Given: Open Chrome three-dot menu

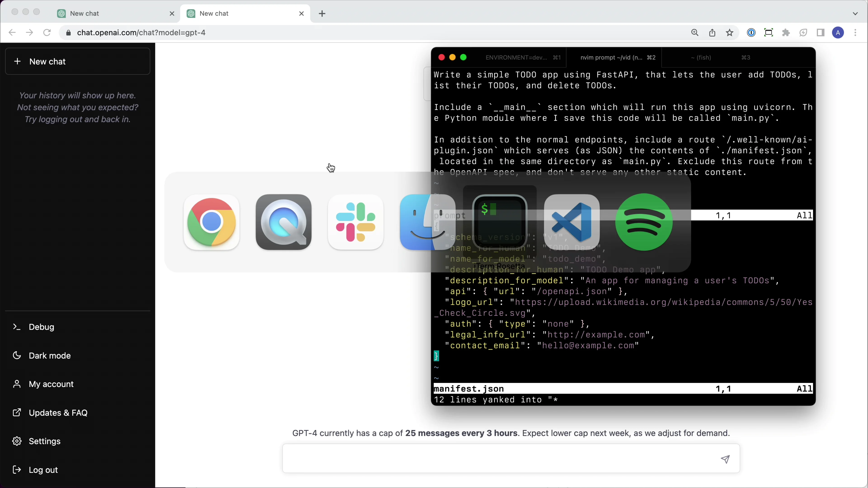Looking at the screenshot, I should tap(856, 33).
